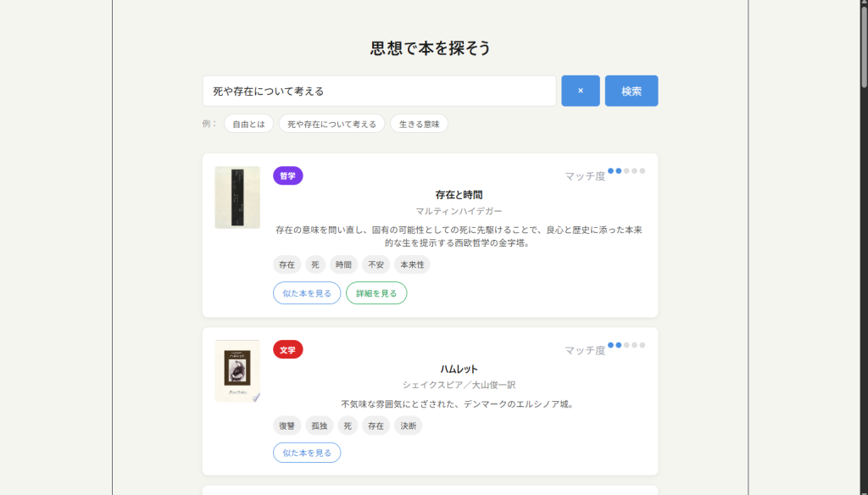The height and width of the screenshot is (495, 868).
Task: Click the 決断 tag chip
Action: [x=408, y=425]
